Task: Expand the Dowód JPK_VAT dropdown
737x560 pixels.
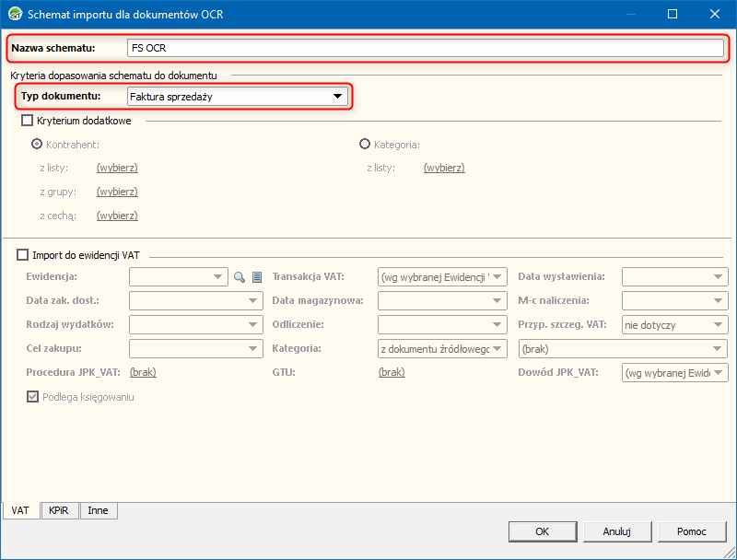Action: click(x=719, y=372)
